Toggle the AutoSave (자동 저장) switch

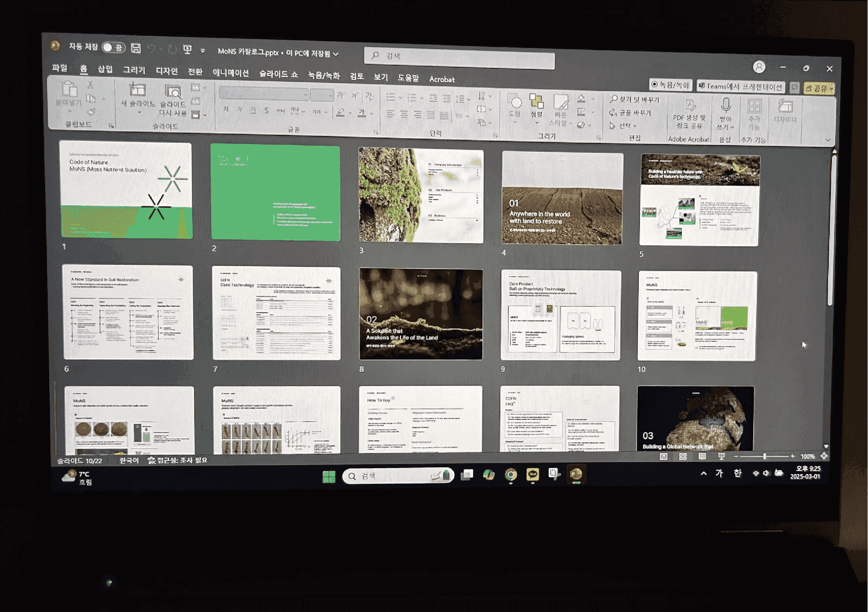coord(113,47)
